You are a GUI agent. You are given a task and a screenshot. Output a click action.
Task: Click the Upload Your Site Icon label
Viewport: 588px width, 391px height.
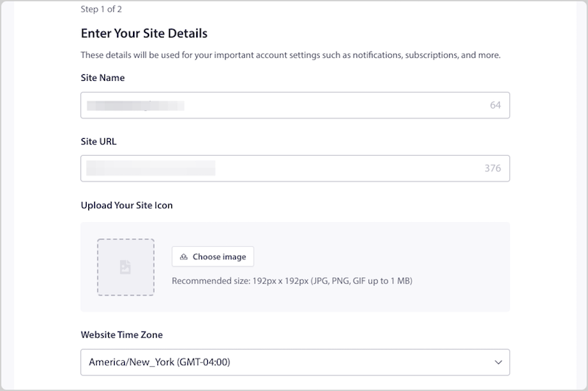pos(126,206)
